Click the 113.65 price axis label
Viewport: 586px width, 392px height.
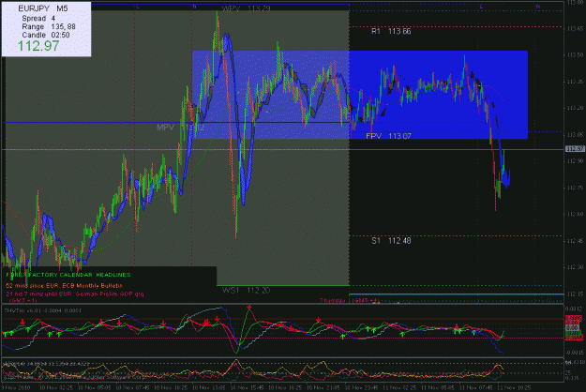point(575,28)
